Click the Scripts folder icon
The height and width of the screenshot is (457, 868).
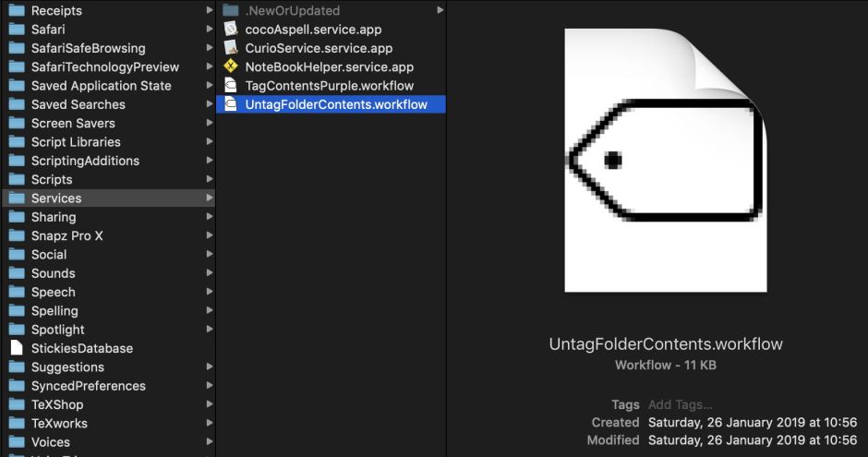(17, 179)
